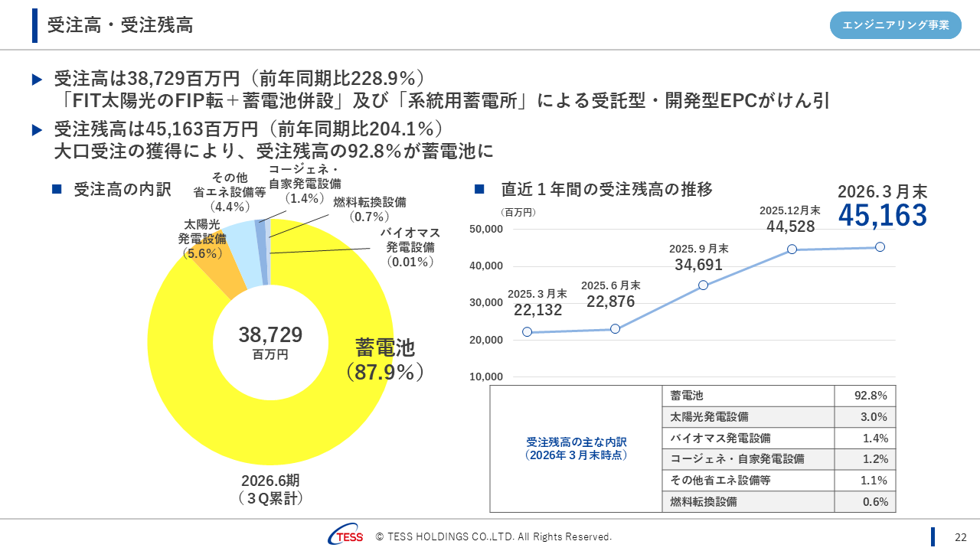
Task: Click the コージェネ・自家発電設備 (1.4%) label
Action: click(x=305, y=184)
